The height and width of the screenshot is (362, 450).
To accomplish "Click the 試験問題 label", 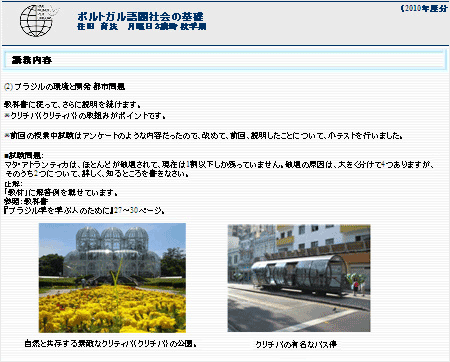I will tap(24, 155).
